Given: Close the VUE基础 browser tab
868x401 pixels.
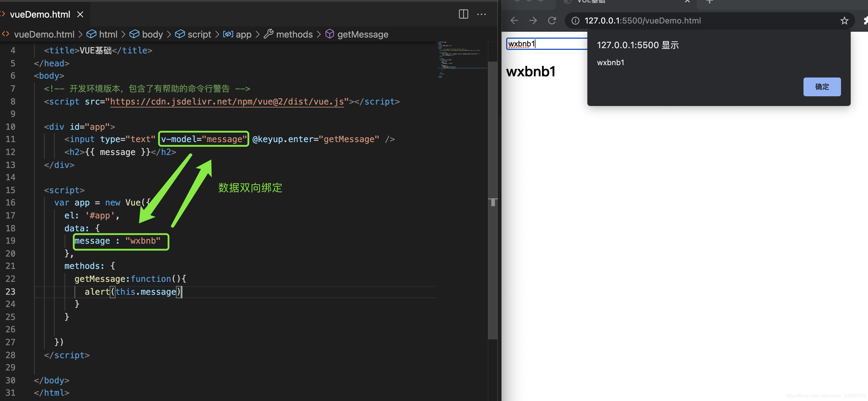Looking at the screenshot, I should click(687, 1).
